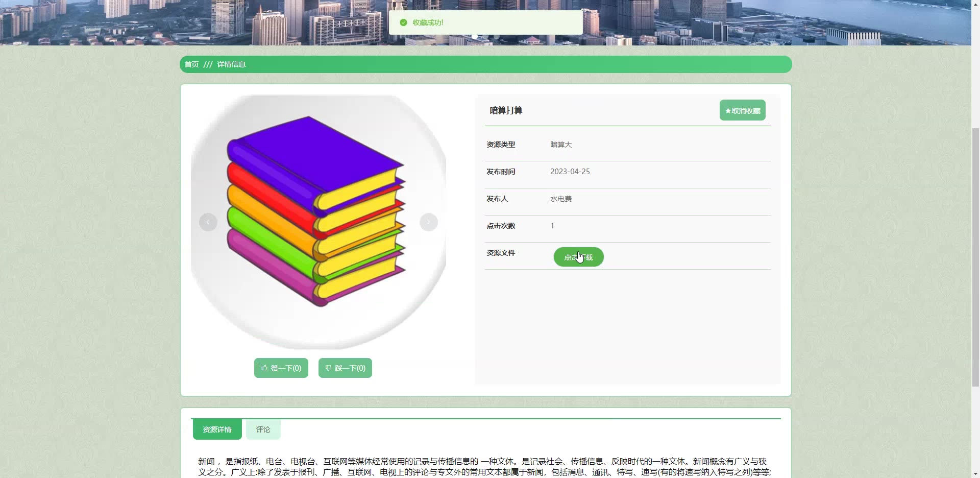Click the star icon on 取消收藏

[x=728, y=111]
